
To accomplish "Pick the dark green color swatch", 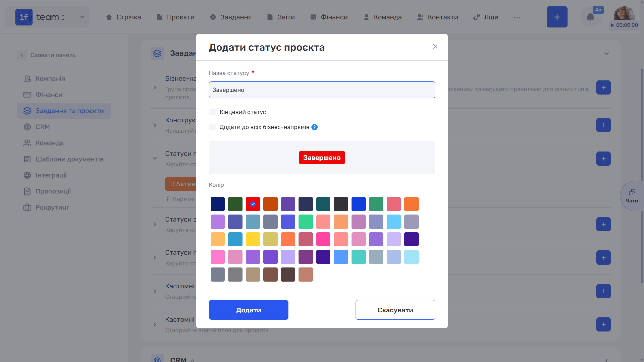I will tap(235, 204).
